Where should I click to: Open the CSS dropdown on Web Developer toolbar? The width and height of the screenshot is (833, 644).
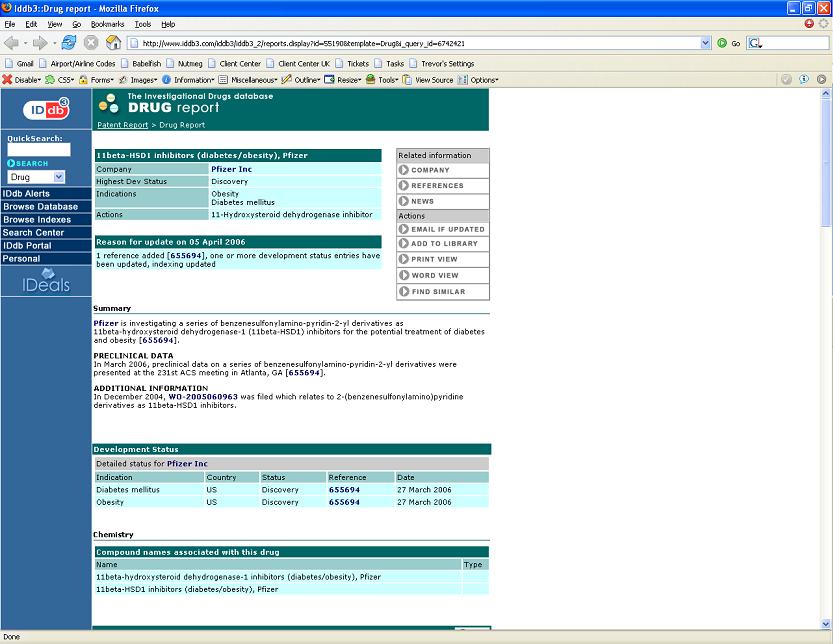(x=60, y=80)
